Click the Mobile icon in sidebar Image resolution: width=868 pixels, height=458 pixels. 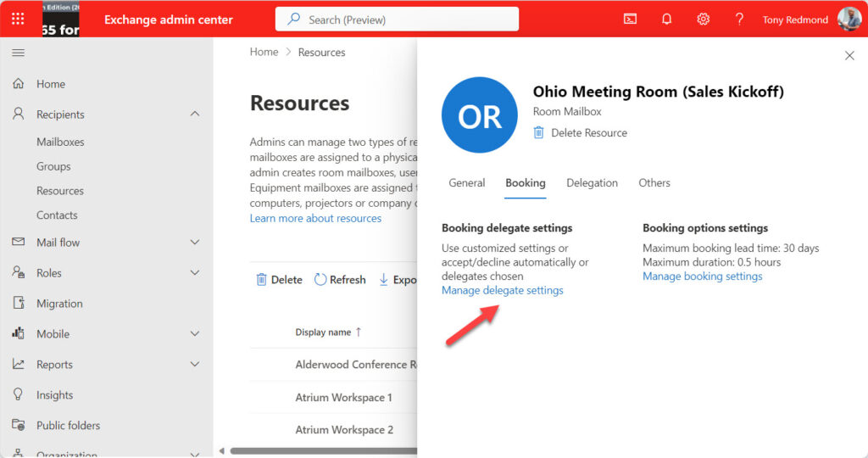[x=19, y=332]
